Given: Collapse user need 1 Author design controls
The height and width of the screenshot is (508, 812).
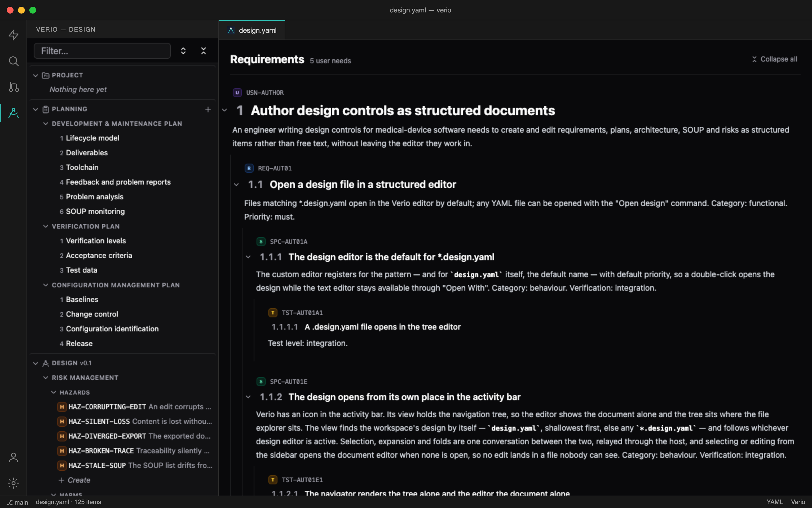Looking at the screenshot, I should click(x=224, y=110).
